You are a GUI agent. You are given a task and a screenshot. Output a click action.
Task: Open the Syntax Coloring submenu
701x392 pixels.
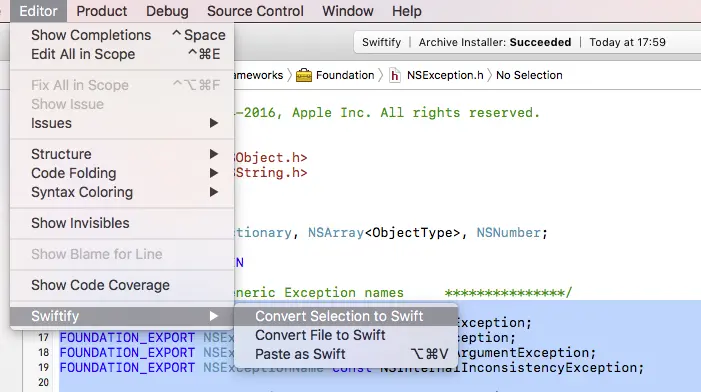pos(122,192)
